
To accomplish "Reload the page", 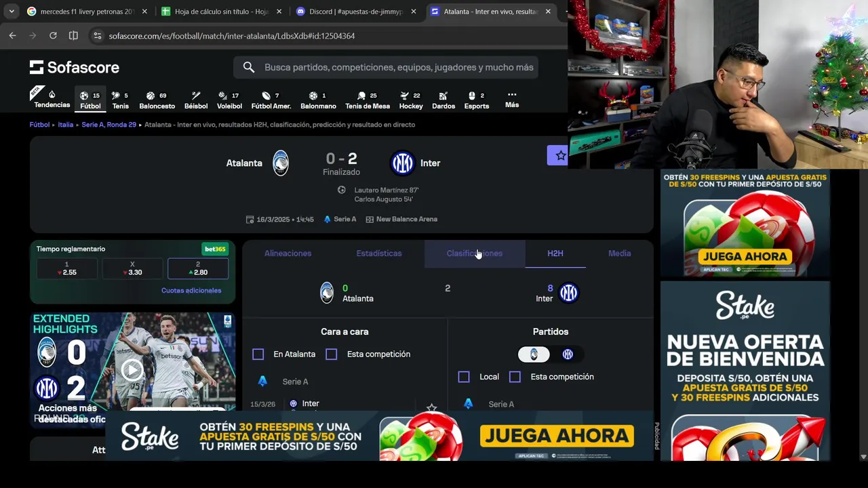I will [53, 36].
